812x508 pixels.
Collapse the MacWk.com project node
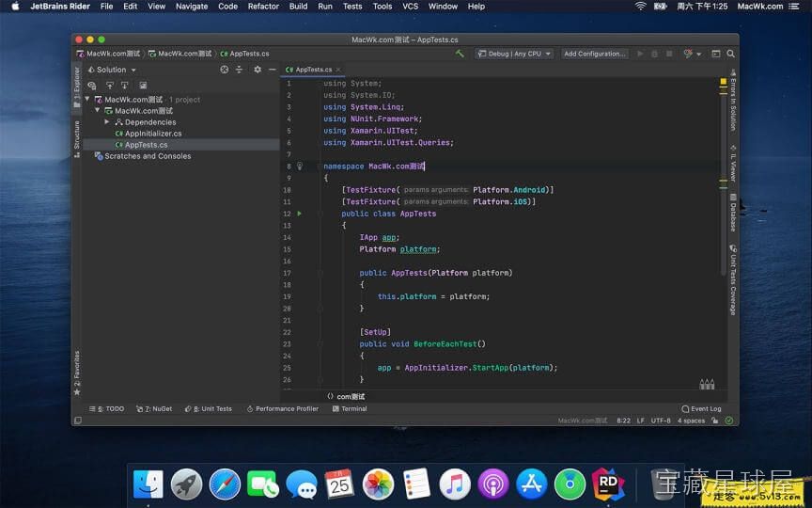click(x=98, y=110)
